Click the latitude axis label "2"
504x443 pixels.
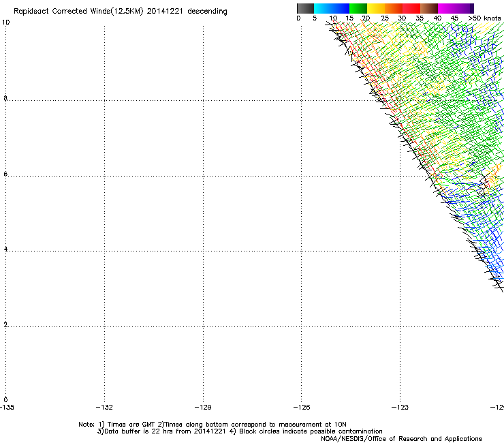point(5,325)
